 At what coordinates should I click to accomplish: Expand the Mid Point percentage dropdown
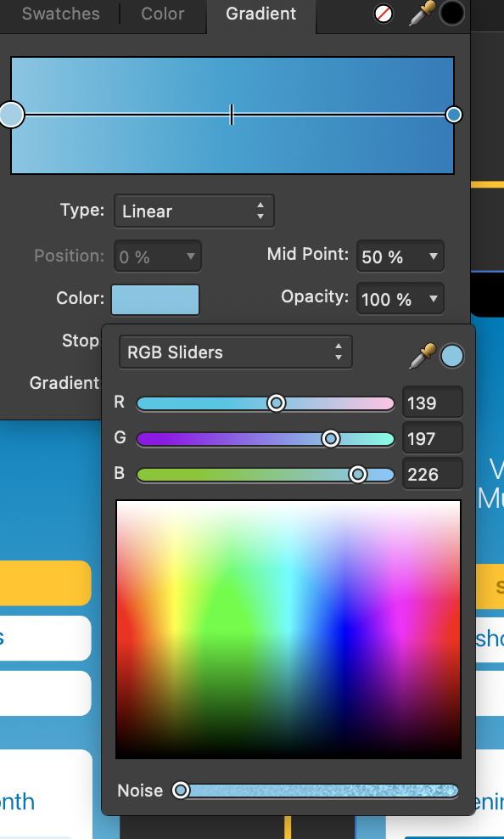pyautogui.click(x=400, y=256)
